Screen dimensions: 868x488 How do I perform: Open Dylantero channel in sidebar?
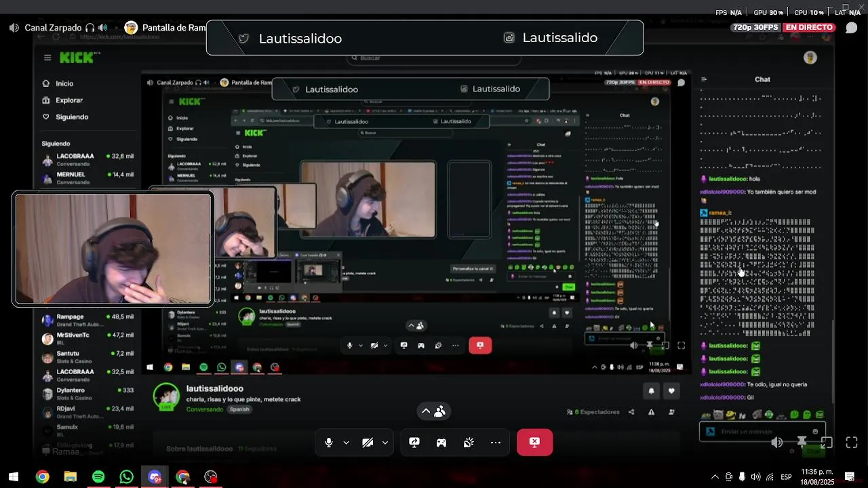(88, 394)
